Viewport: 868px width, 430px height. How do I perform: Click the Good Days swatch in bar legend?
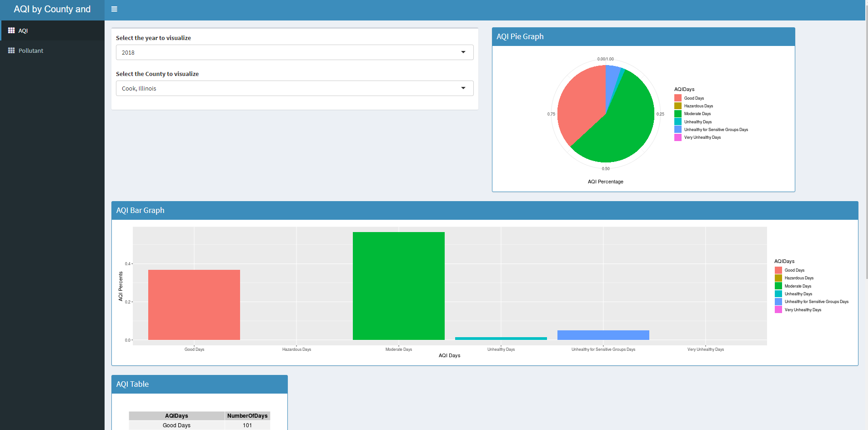click(778, 270)
